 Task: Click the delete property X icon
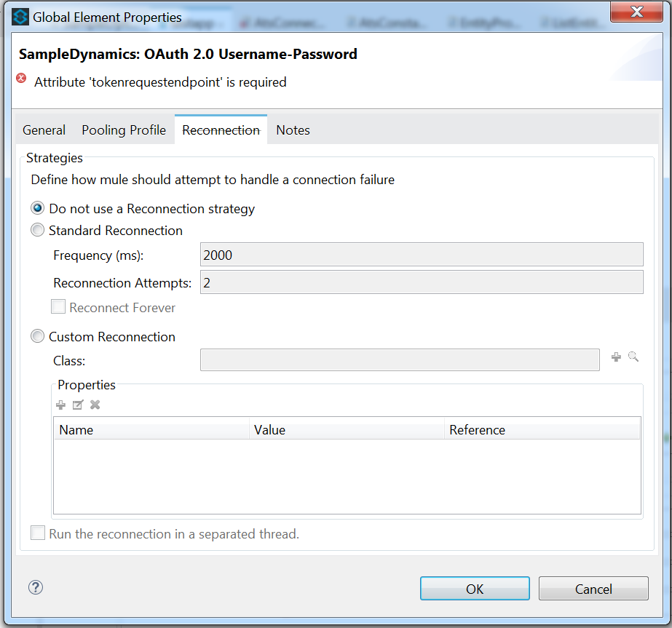(95, 405)
